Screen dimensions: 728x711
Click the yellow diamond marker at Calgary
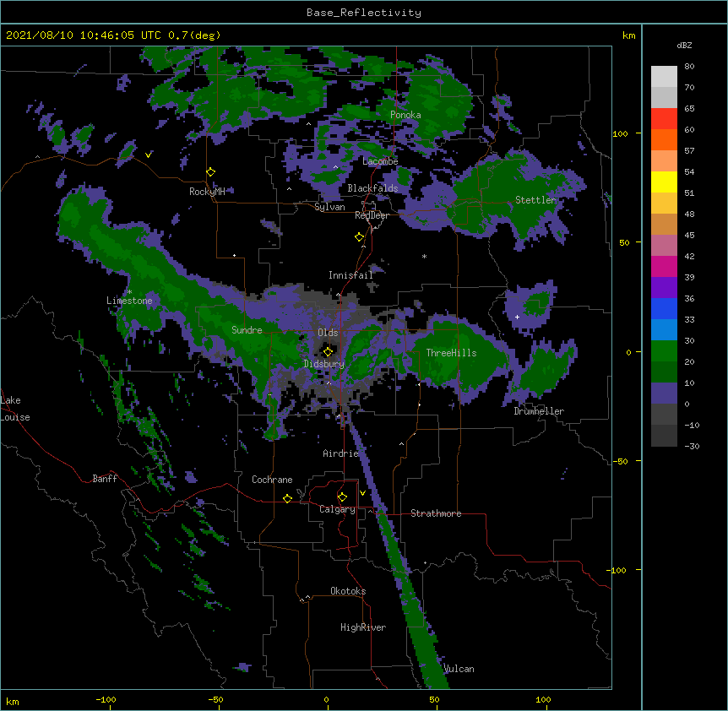tap(342, 497)
